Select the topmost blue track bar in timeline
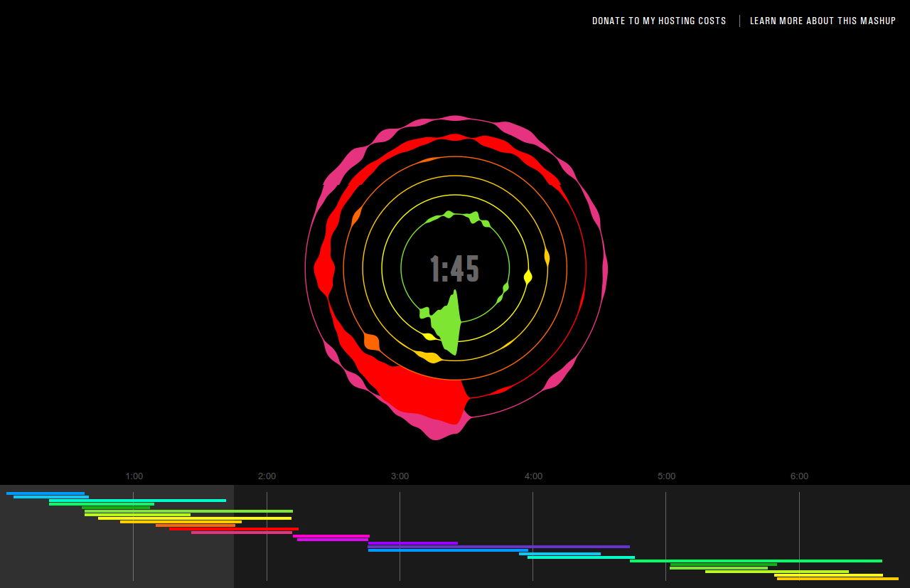The width and height of the screenshot is (910, 588). point(45,493)
